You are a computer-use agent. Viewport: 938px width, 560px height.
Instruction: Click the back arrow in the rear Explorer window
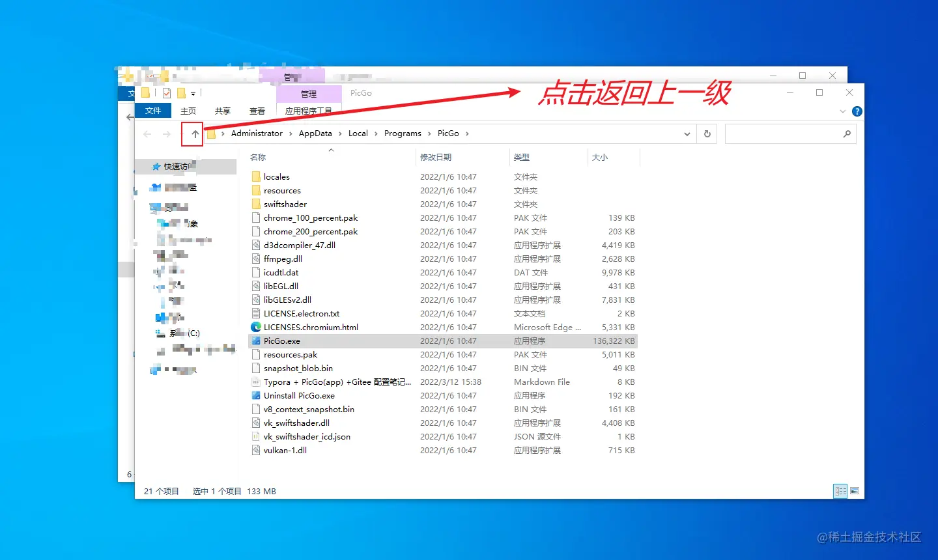pyautogui.click(x=129, y=117)
